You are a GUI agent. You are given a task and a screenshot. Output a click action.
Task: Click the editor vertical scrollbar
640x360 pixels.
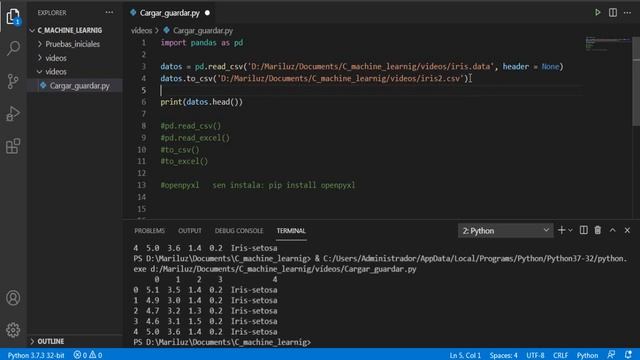[x=636, y=82]
